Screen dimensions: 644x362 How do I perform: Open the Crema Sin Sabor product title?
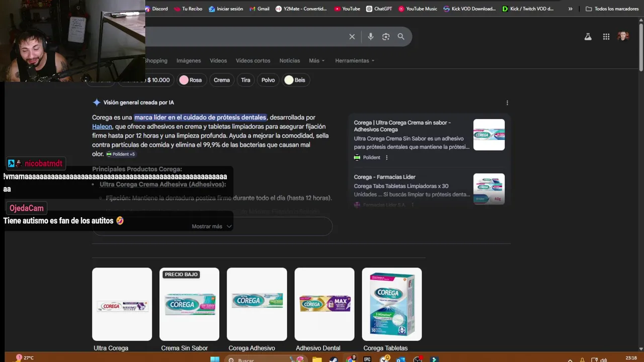click(x=184, y=348)
